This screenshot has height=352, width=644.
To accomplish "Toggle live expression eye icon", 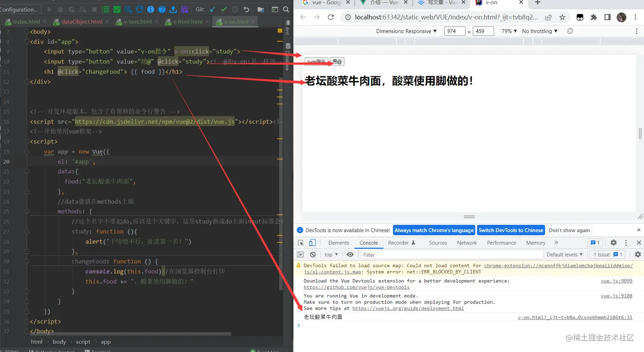I will [350, 254].
